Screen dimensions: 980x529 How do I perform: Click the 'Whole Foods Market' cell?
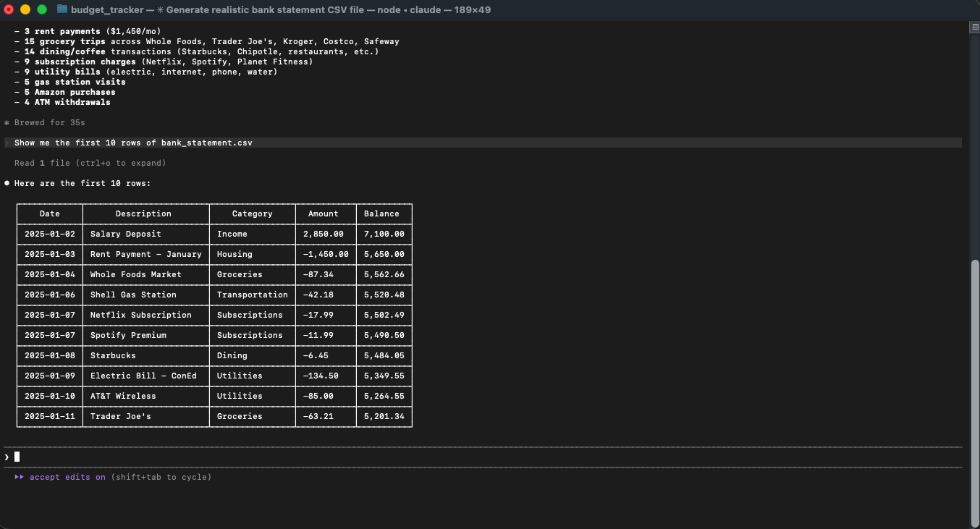(x=136, y=274)
